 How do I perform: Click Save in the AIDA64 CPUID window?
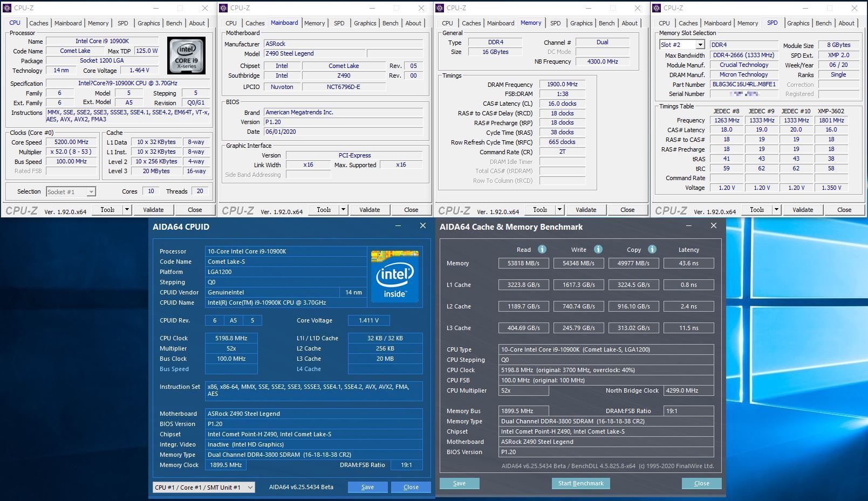[368, 487]
